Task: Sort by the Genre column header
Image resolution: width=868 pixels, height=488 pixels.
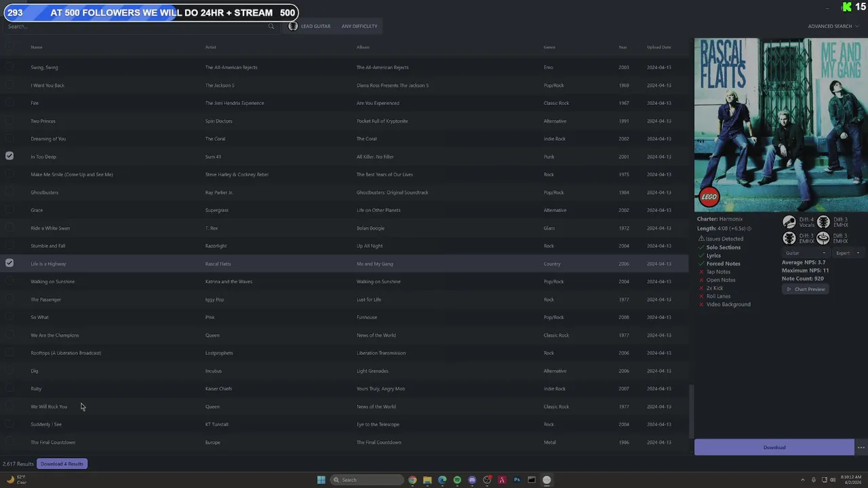Action: point(549,47)
